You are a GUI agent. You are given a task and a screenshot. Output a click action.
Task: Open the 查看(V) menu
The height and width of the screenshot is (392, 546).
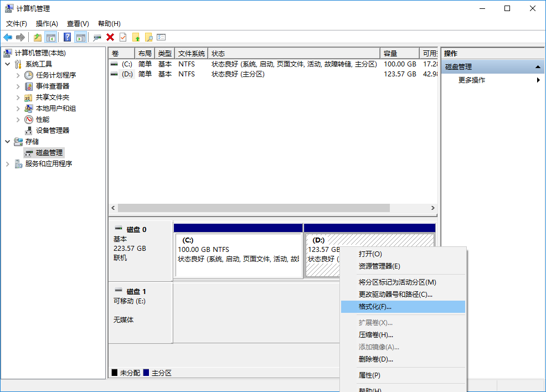click(x=78, y=23)
